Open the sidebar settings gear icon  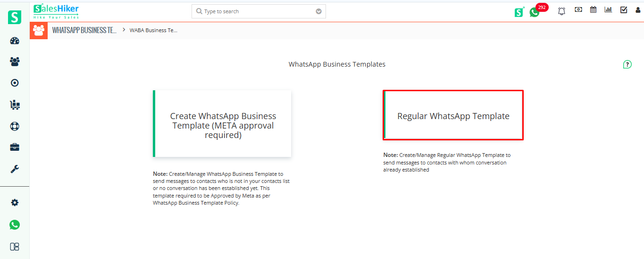click(x=15, y=203)
